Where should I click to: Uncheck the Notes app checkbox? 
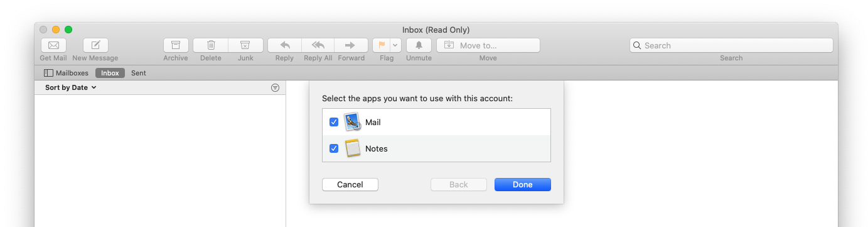point(334,148)
